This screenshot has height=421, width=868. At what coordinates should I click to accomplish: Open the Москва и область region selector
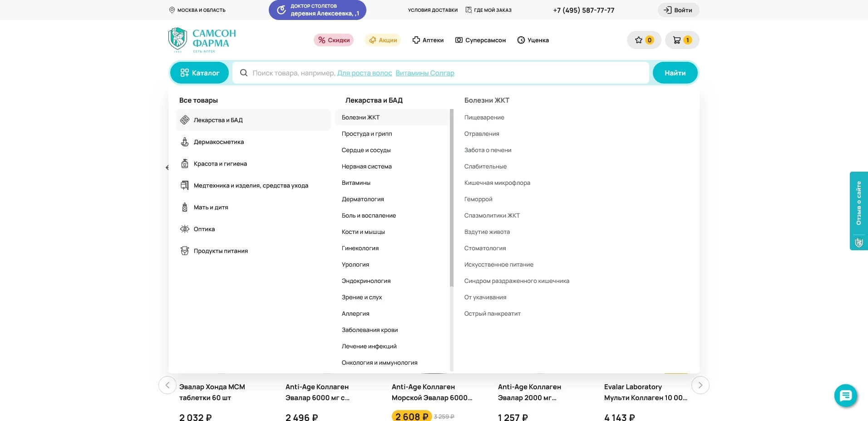click(x=197, y=10)
